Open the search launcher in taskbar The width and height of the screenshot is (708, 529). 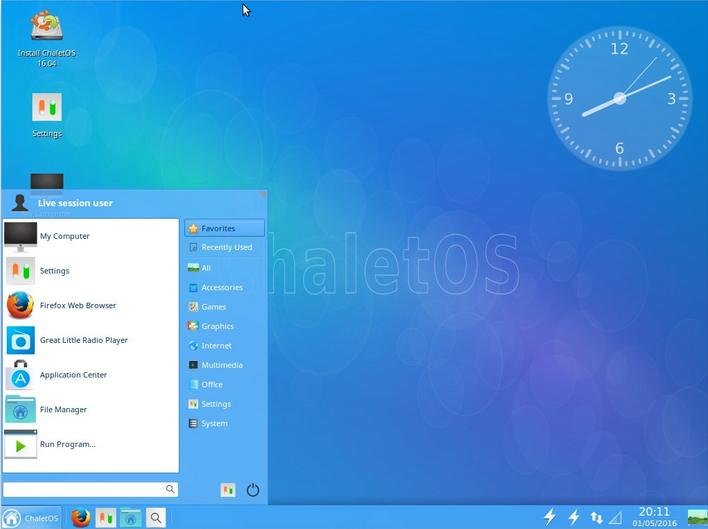(x=156, y=518)
